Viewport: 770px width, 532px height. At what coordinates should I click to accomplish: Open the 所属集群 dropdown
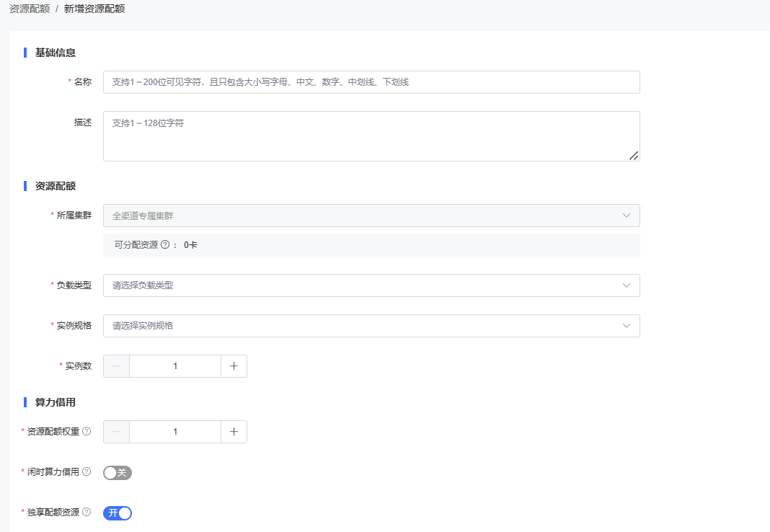click(x=371, y=216)
